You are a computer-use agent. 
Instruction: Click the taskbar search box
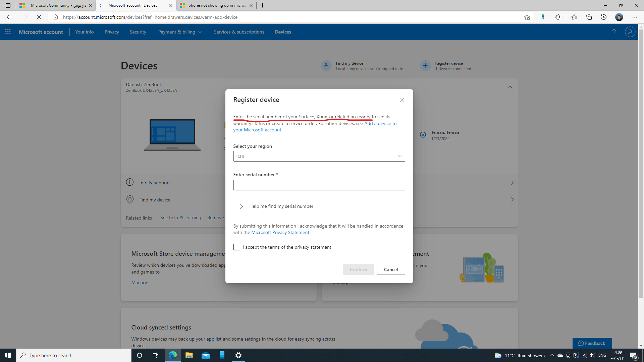tap(74, 355)
